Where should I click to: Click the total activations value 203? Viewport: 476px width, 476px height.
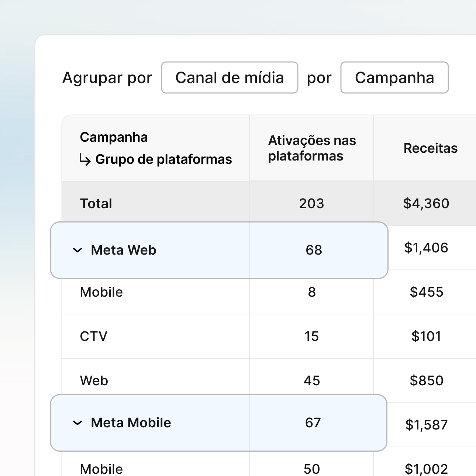311,203
